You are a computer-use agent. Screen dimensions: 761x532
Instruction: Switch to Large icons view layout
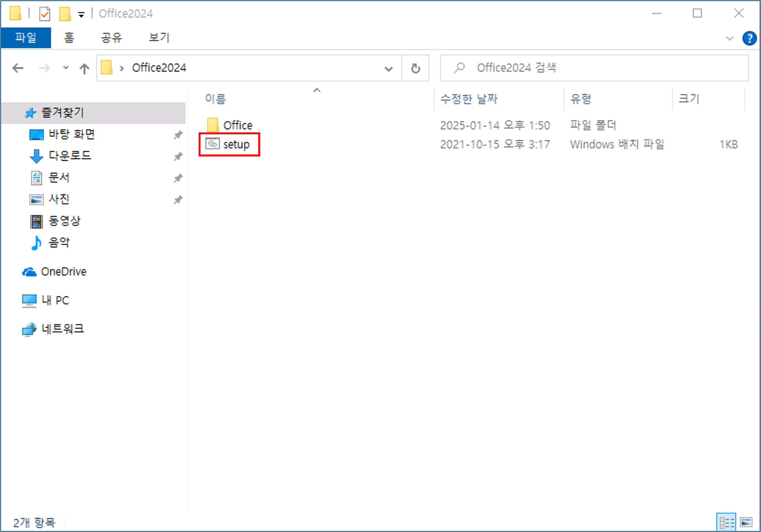(x=746, y=522)
